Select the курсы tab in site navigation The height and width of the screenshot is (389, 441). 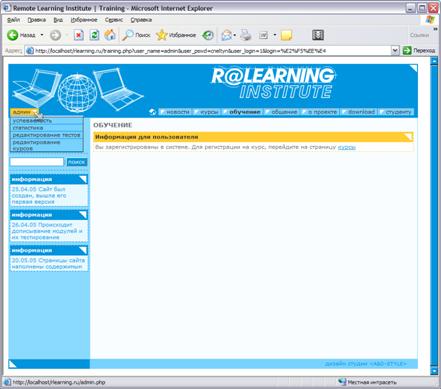pos(209,112)
